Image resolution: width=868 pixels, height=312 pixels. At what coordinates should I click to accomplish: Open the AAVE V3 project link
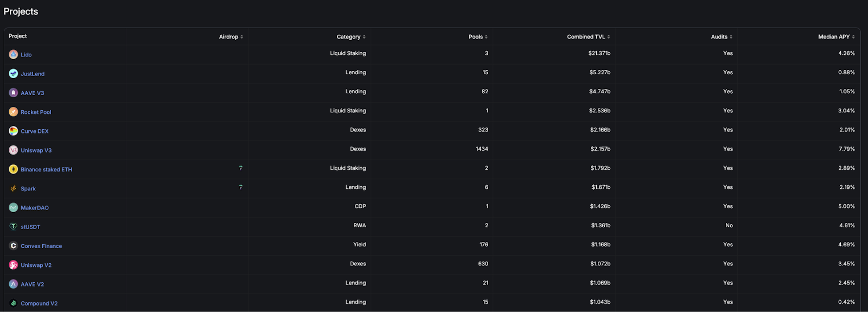(x=33, y=93)
